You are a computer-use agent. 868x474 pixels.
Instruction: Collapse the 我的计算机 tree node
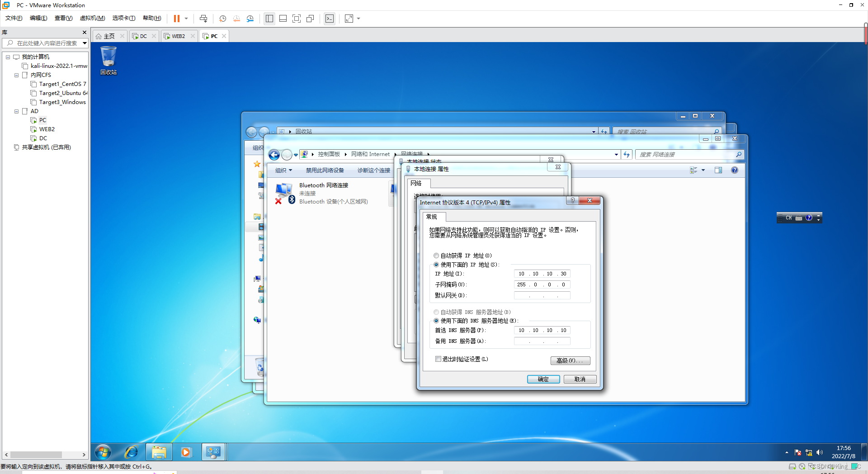click(8, 57)
